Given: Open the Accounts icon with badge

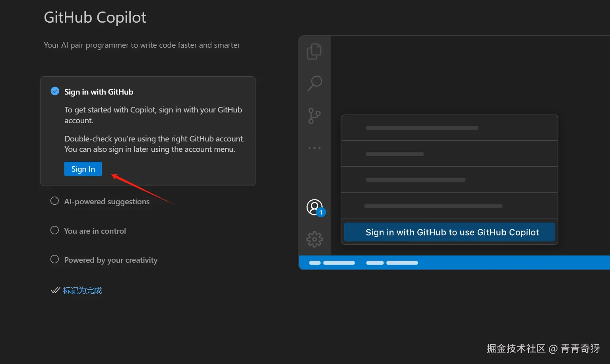Looking at the screenshot, I should point(315,207).
